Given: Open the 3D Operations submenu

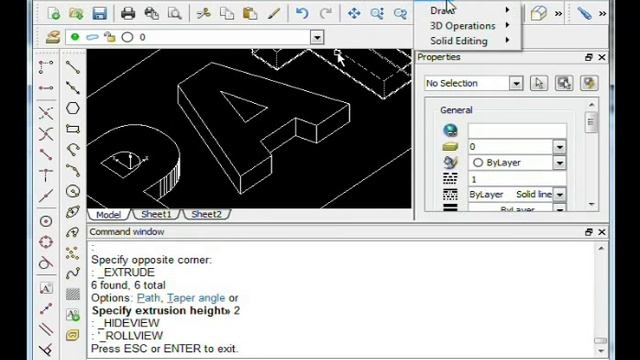Looking at the screenshot, I should click(x=468, y=26).
